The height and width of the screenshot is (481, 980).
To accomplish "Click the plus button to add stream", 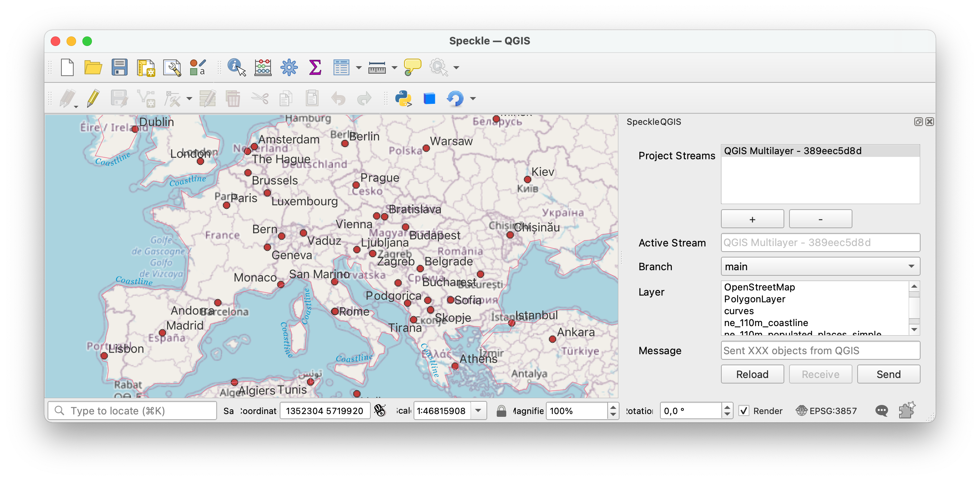I will pos(752,219).
